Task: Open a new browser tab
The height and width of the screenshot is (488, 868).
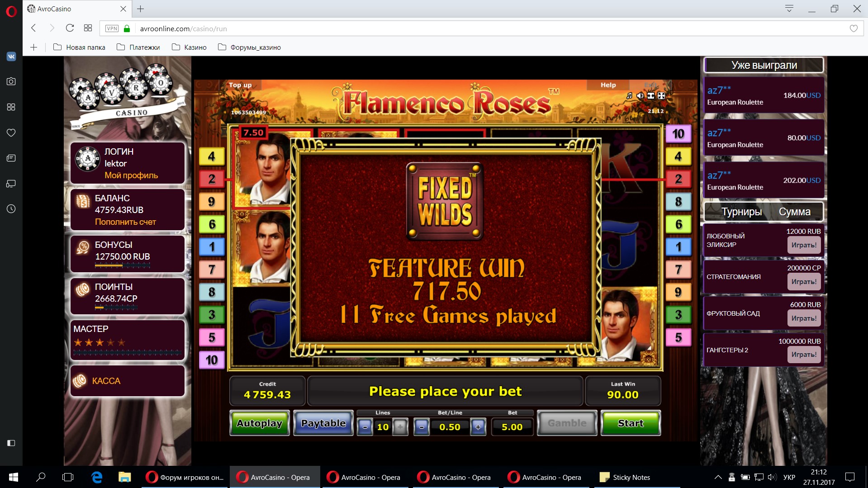Action: pos(141,9)
